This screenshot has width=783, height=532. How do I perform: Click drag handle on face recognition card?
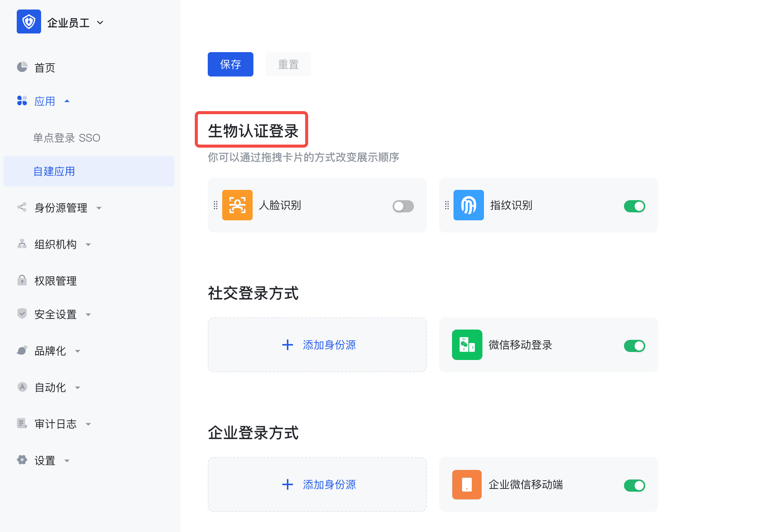[215, 205]
